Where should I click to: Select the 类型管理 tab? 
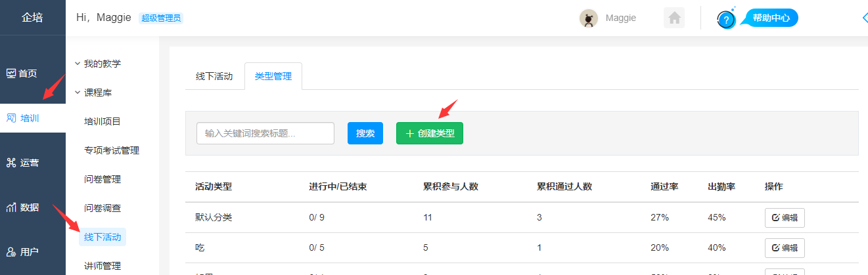pos(273,76)
